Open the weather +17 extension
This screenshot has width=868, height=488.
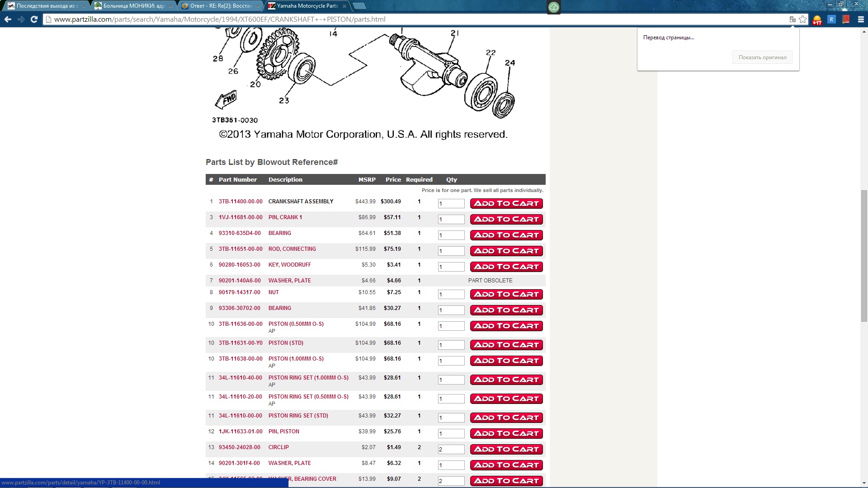[817, 20]
